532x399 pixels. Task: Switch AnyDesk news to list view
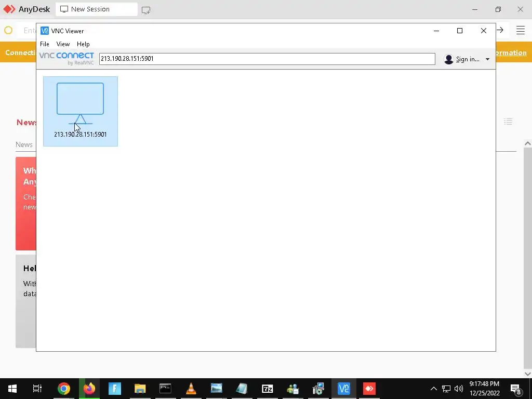[x=508, y=122]
